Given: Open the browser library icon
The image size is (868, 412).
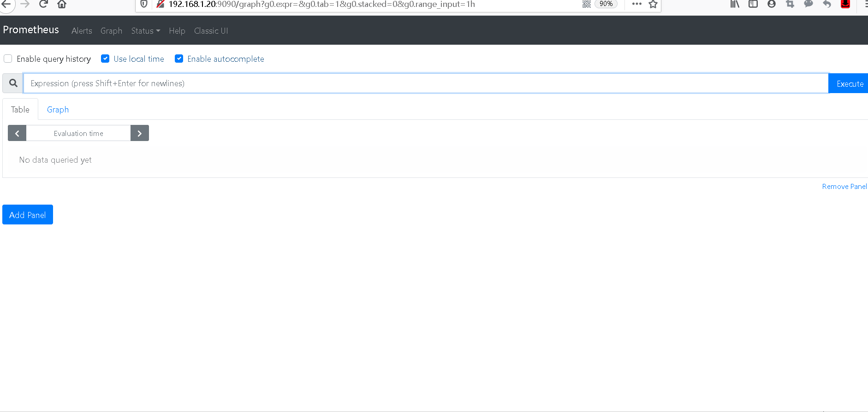Looking at the screenshot, I should tap(735, 4).
